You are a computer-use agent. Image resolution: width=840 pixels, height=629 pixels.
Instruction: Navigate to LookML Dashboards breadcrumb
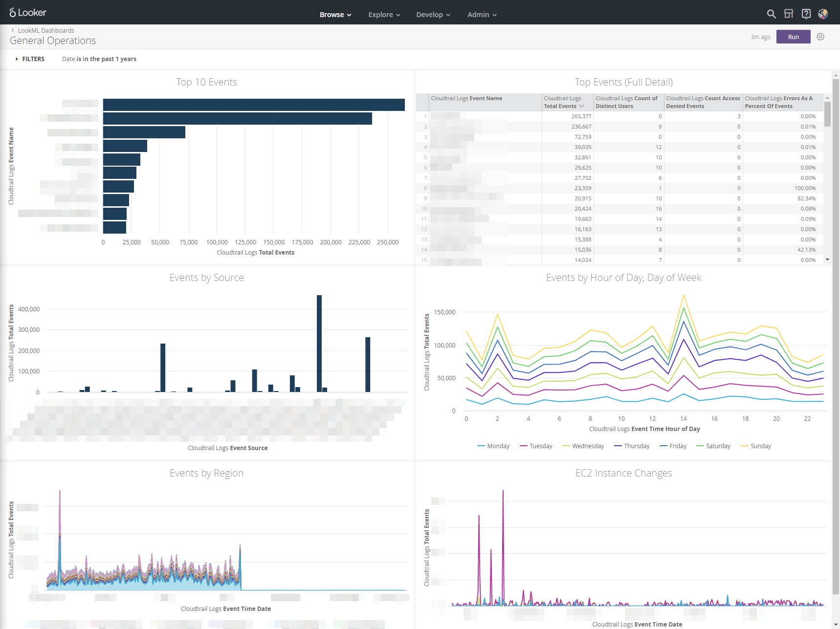coord(46,30)
